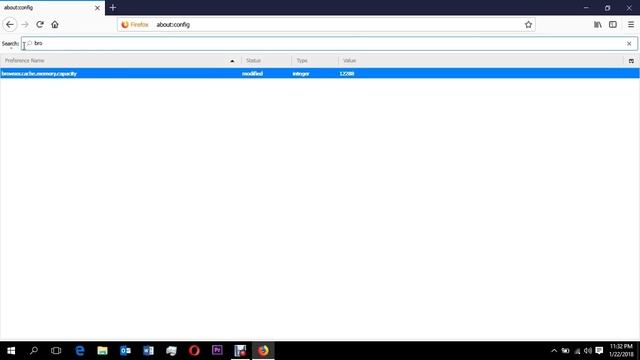The height and width of the screenshot is (360, 640).
Task: Sort by Type column header
Action: coord(315,60)
